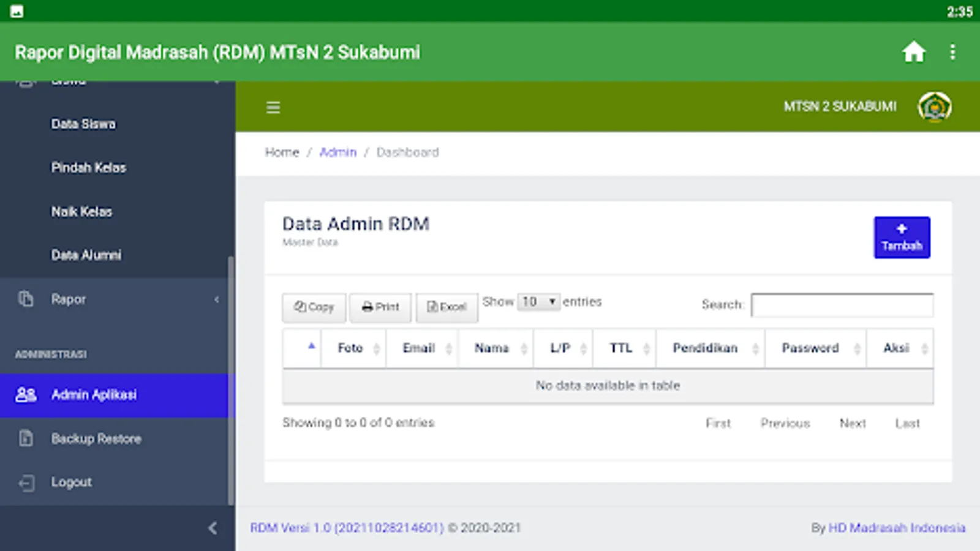Image resolution: width=980 pixels, height=551 pixels.
Task: Click the Rapor document icon
Action: pyautogui.click(x=26, y=299)
